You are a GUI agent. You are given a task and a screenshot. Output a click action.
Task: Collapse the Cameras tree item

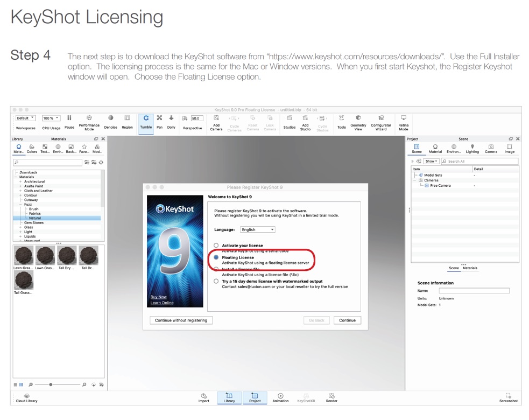point(415,180)
